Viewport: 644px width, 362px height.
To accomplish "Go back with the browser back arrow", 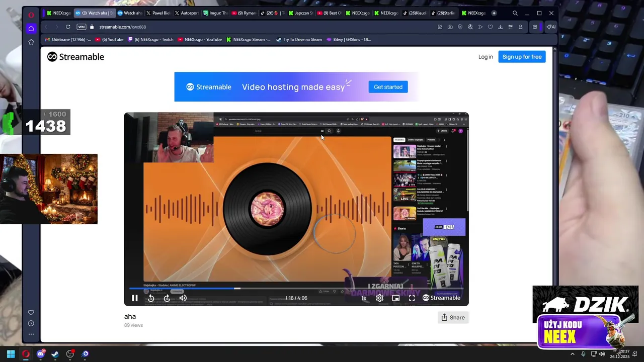I will [46, 27].
